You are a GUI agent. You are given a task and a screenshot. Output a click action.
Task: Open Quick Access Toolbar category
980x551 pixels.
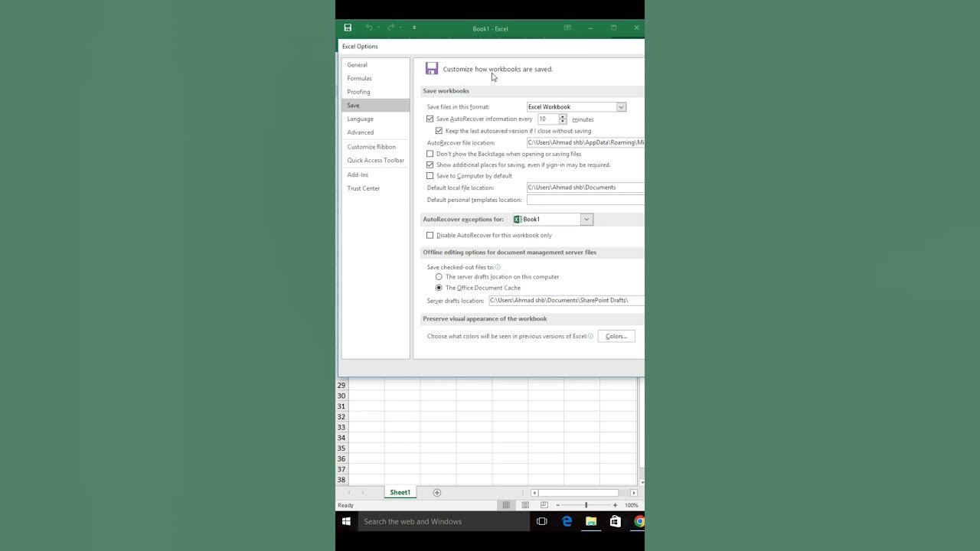click(375, 161)
